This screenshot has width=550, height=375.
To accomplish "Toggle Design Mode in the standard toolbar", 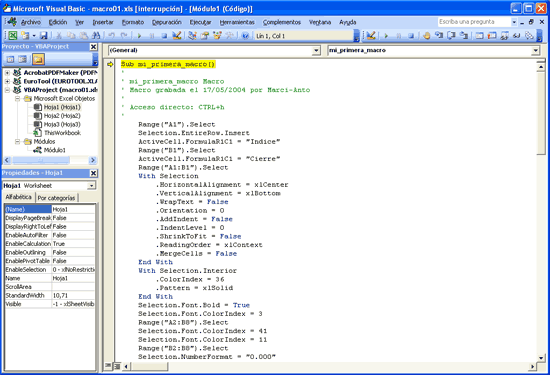I will 176,35.
